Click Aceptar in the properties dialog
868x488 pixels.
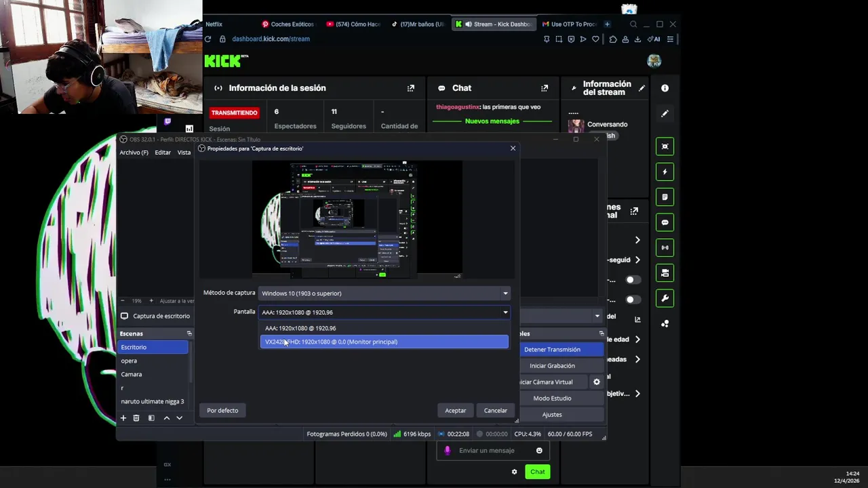pyautogui.click(x=456, y=411)
